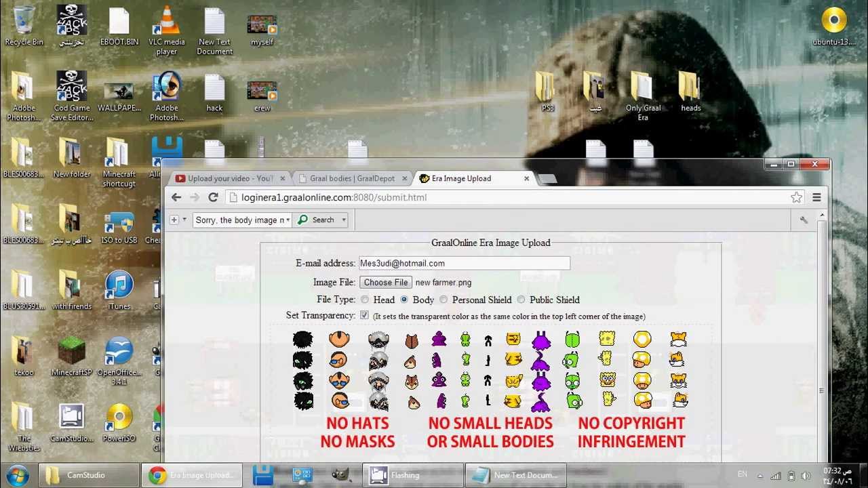
Task: Switch to Upload your video YouTube tab
Action: click(x=231, y=178)
